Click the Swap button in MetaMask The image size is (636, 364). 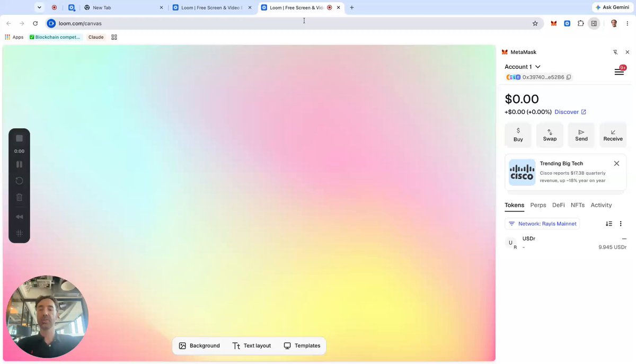550,135
